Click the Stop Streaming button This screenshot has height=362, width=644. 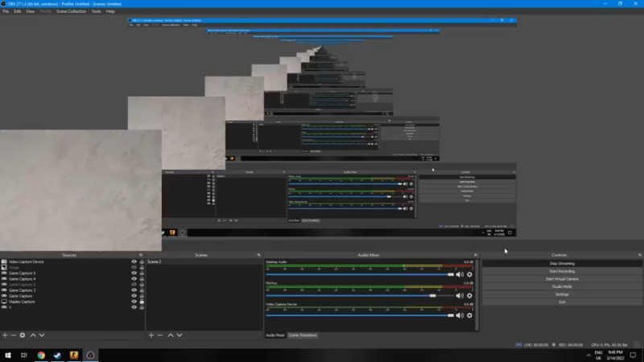562,264
